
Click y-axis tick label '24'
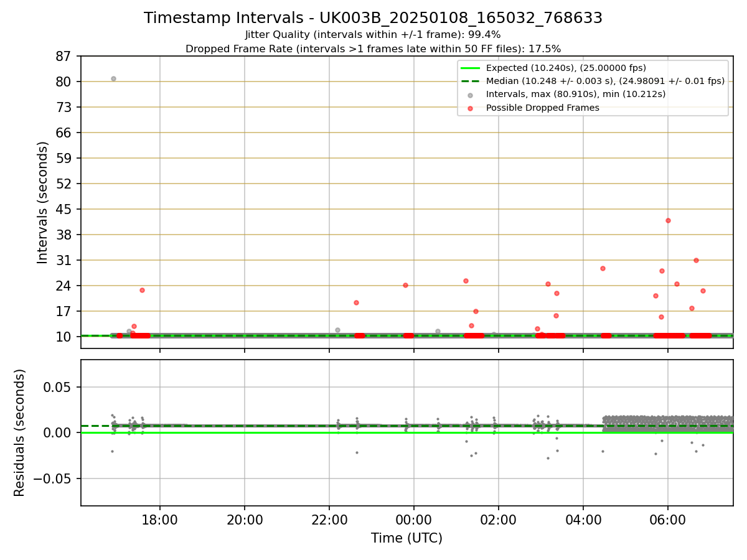tap(65, 286)
